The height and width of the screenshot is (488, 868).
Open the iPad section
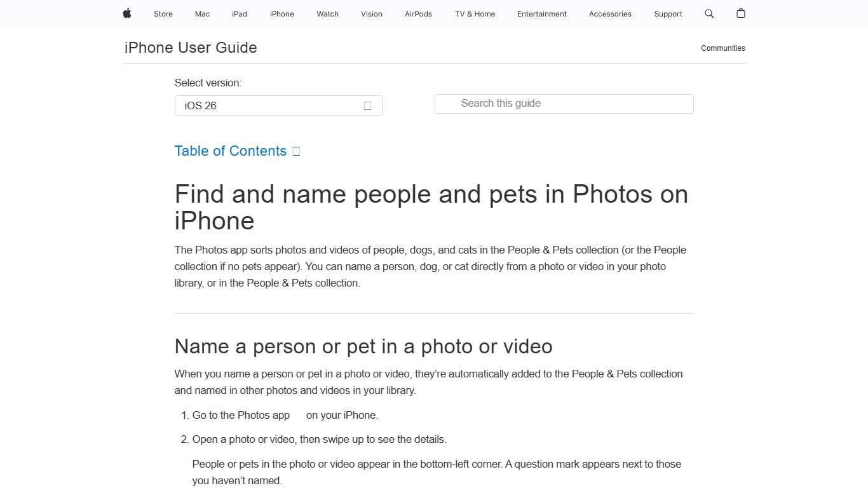pos(239,13)
